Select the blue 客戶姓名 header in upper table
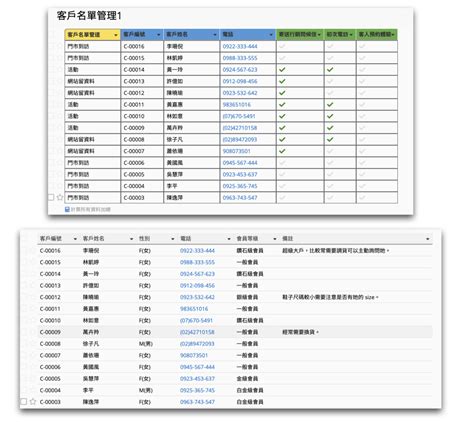This screenshot has width=474, height=422. 192,34
